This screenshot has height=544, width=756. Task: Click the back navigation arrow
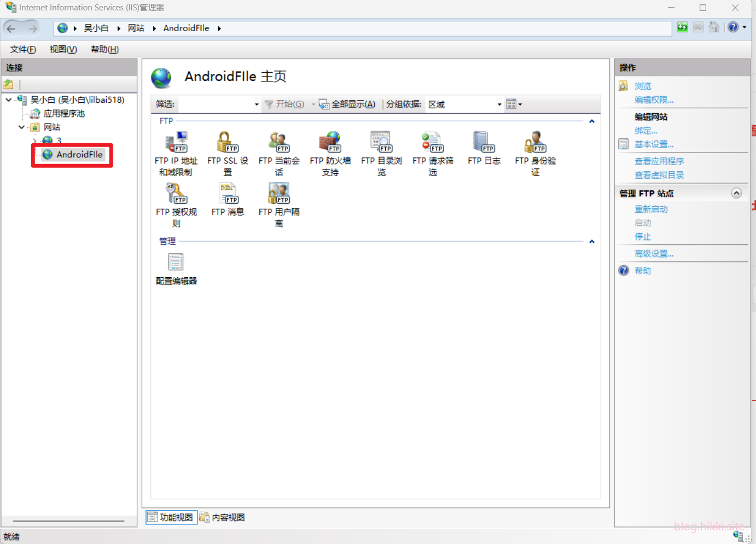[x=11, y=28]
